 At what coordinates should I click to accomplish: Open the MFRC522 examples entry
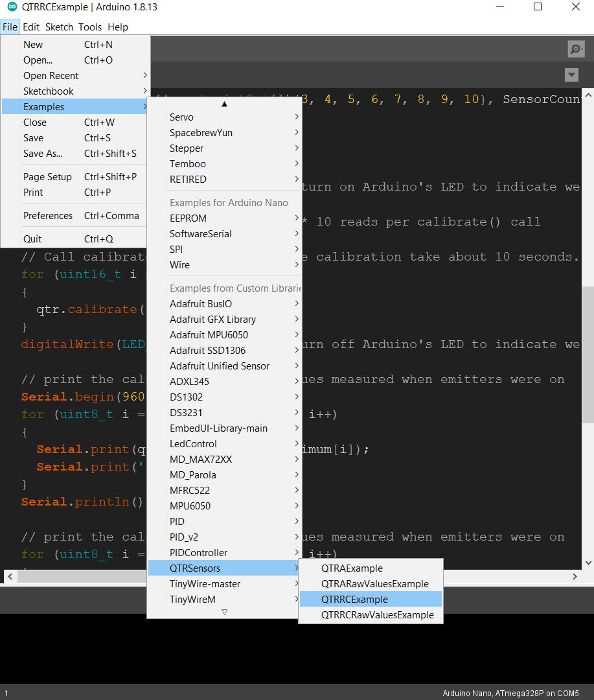pos(225,491)
